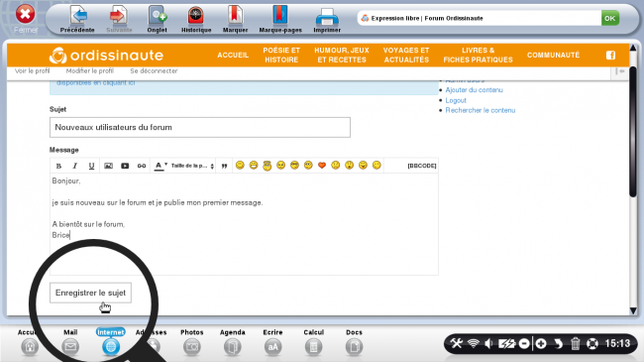Click the Sujet text field
The width and height of the screenshot is (644, 362).
point(200,128)
